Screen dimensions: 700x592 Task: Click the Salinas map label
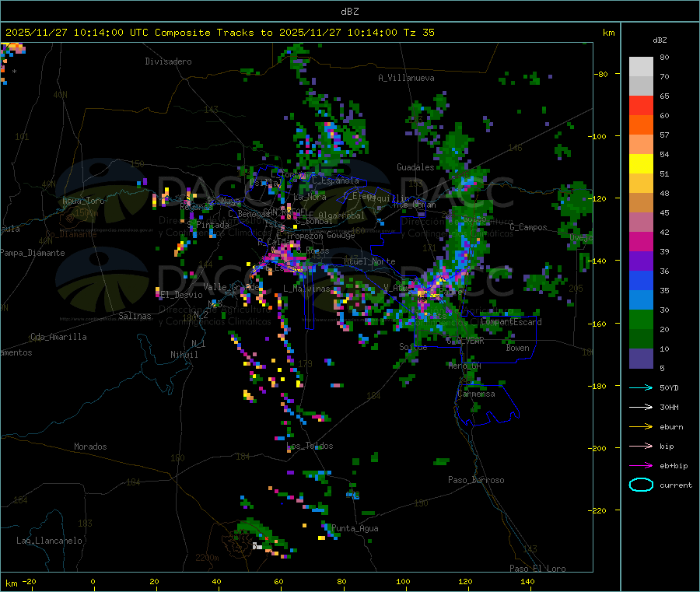point(135,316)
